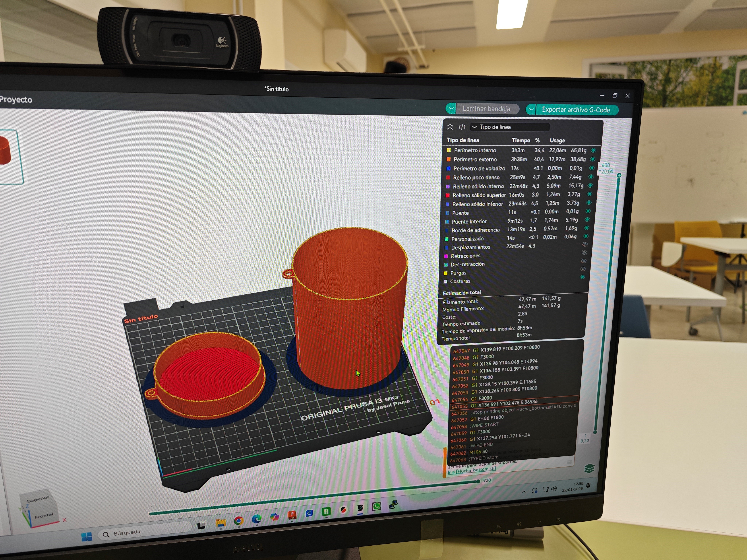Image resolution: width=747 pixels, height=560 pixels.
Task: Hide Perímetro interno lines with eye icon
Action: click(x=593, y=151)
